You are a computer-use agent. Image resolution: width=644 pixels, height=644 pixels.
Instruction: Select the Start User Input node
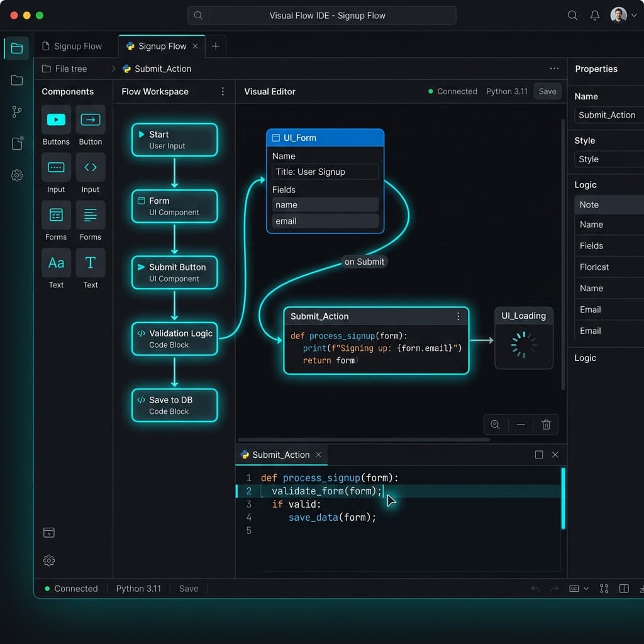click(x=175, y=140)
